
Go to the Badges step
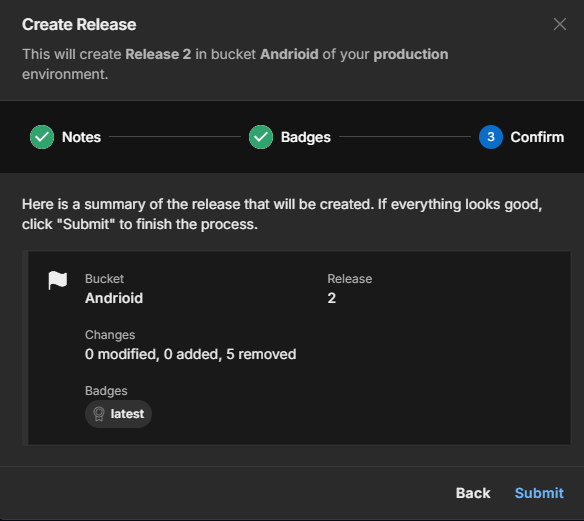tap(305, 137)
